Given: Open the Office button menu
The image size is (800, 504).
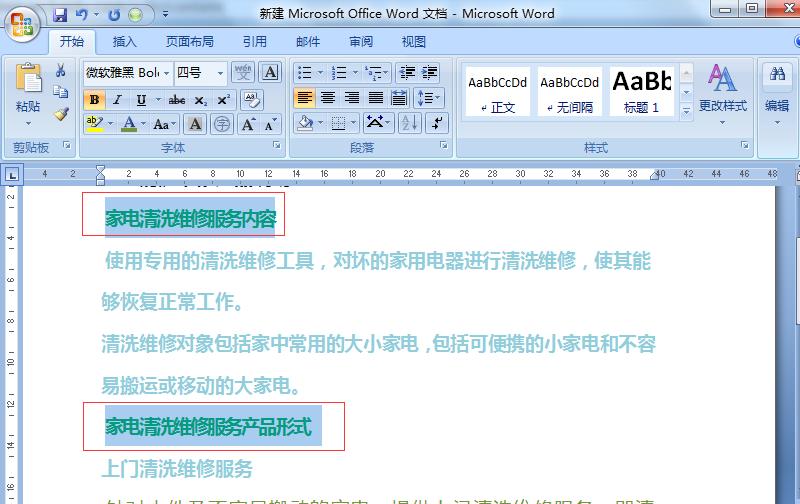Looking at the screenshot, I should (22, 23).
